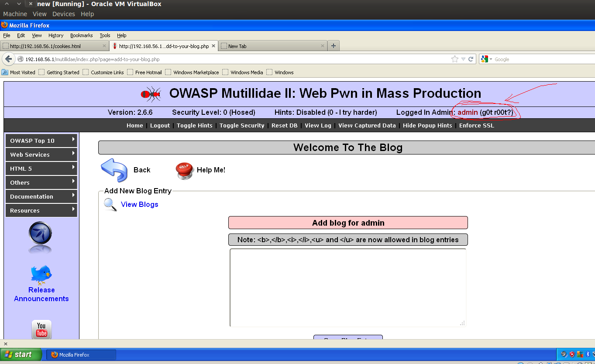
Task: Open Getting Started bookmark
Action: 59,72
